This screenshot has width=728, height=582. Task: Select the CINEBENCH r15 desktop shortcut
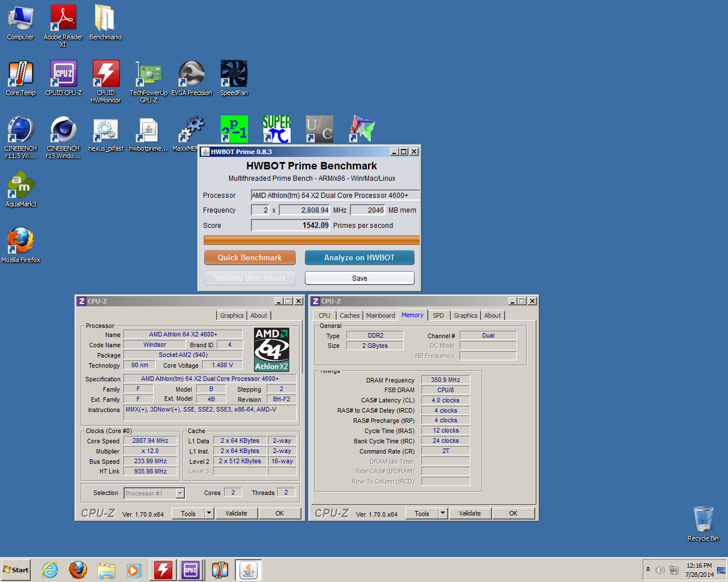pos(63,137)
